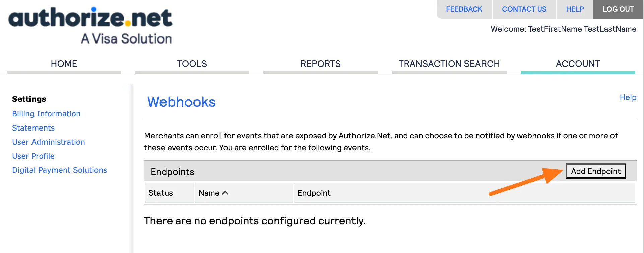
Task: Toggle sort order on the Name column
Action: [213, 193]
